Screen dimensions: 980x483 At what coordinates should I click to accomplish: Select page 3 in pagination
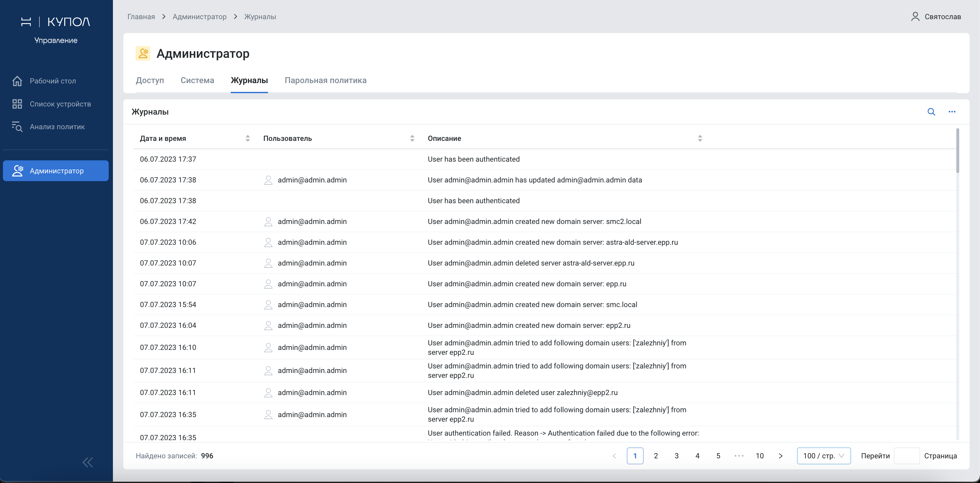pyautogui.click(x=677, y=456)
